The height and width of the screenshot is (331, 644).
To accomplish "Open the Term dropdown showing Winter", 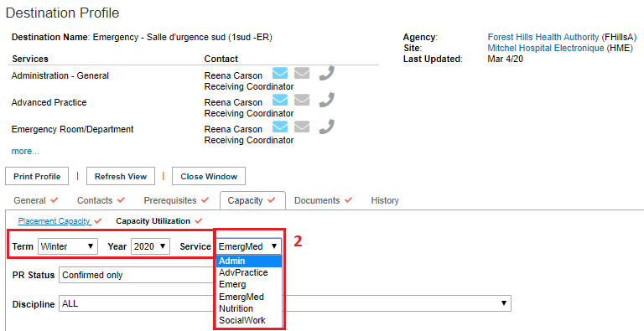I will (x=68, y=246).
